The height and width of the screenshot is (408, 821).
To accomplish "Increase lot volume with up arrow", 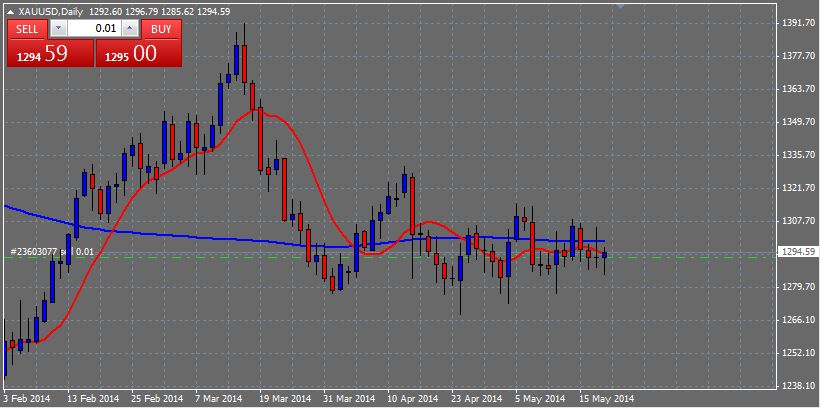I will (x=131, y=29).
